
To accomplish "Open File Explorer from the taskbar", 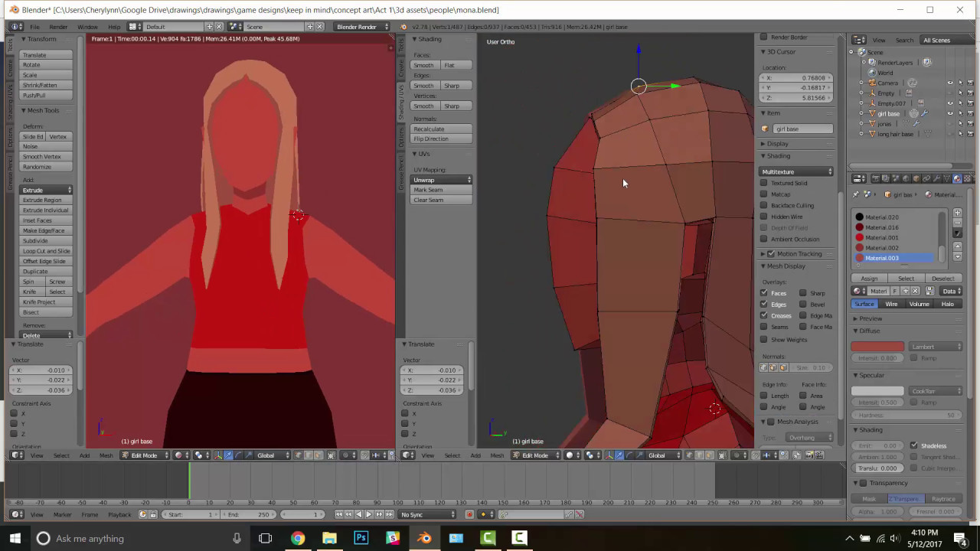I will click(329, 538).
